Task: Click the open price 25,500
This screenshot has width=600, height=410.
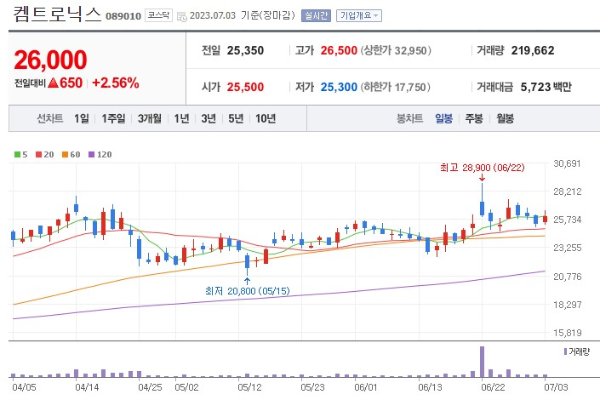Action: (245, 87)
